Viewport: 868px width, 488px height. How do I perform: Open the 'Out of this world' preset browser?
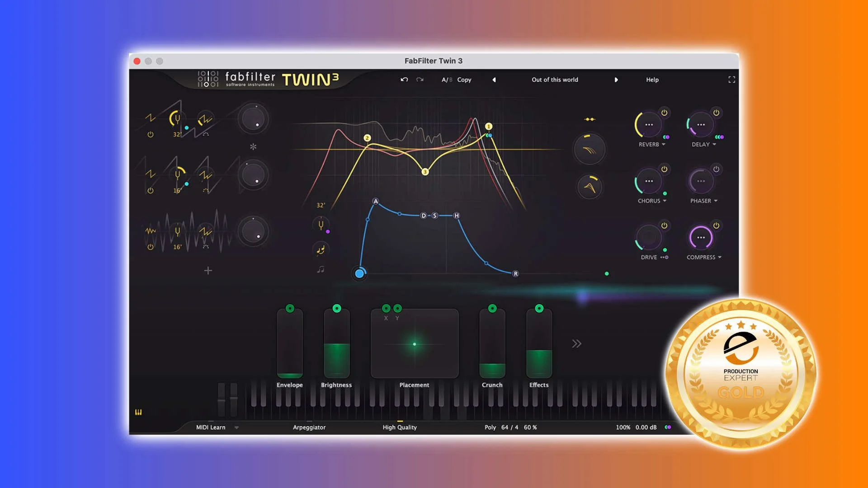[555, 80]
